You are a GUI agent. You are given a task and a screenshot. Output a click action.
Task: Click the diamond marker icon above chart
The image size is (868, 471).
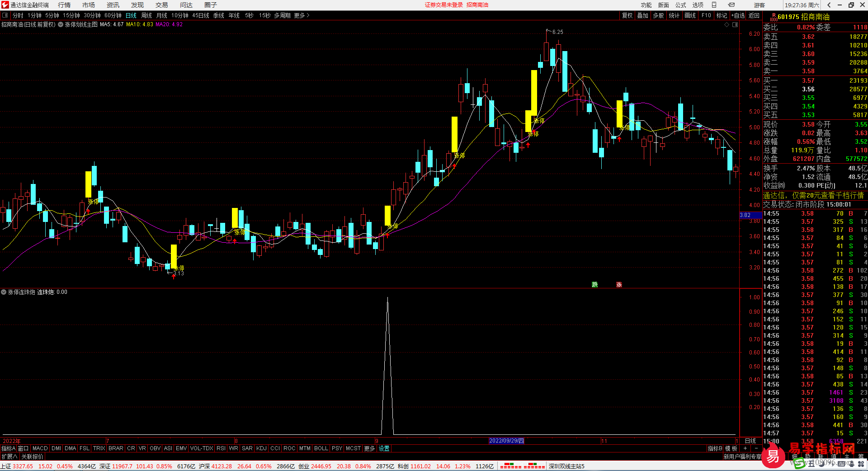727,24
